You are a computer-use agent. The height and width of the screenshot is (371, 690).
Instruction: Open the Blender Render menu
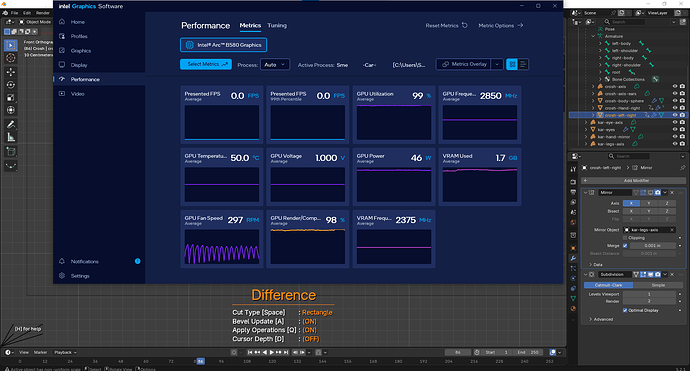(x=43, y=13)
